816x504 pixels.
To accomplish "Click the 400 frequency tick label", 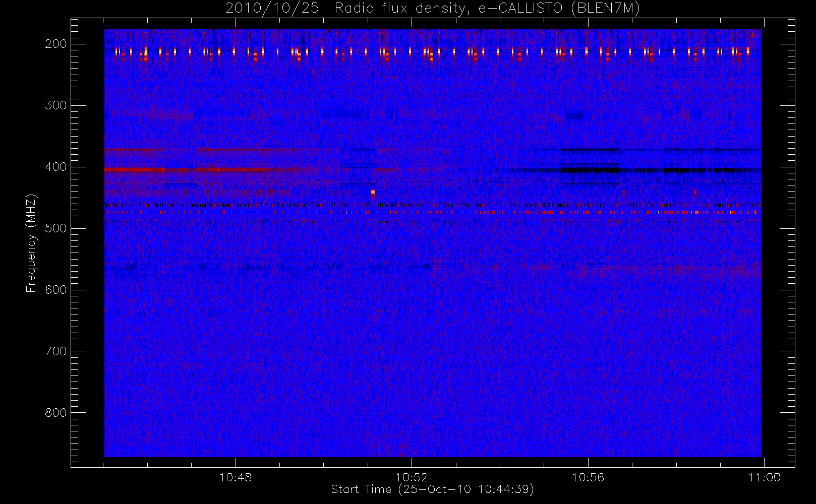I will [x=56, y=167].
